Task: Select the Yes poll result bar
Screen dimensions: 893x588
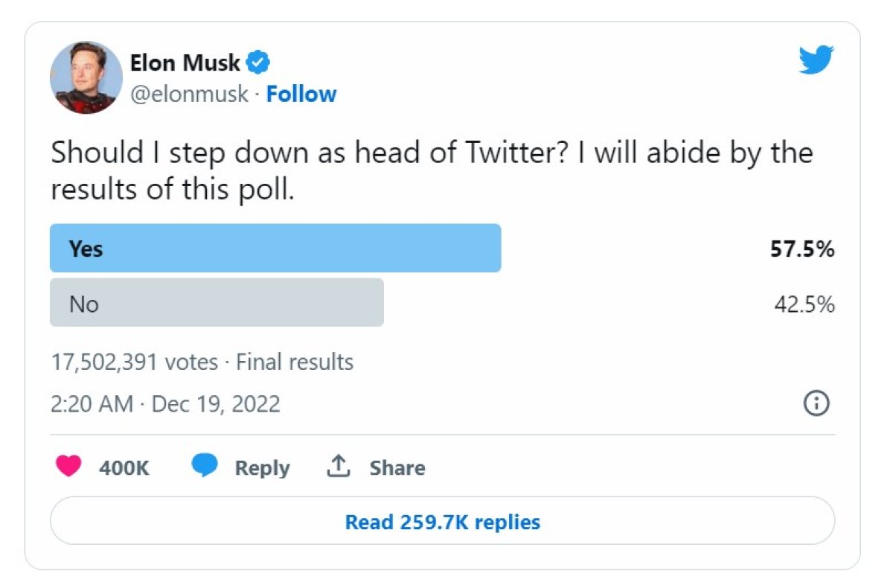Action: click(x=275, y=249)
